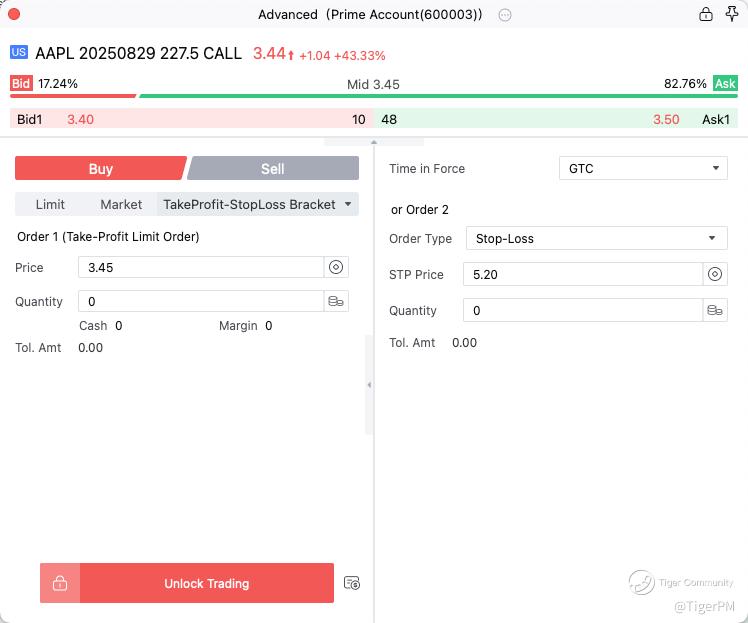
Task: Open the TakeProfit-StopLoss Bracket dropdown
Action: (x=258, y=205)
